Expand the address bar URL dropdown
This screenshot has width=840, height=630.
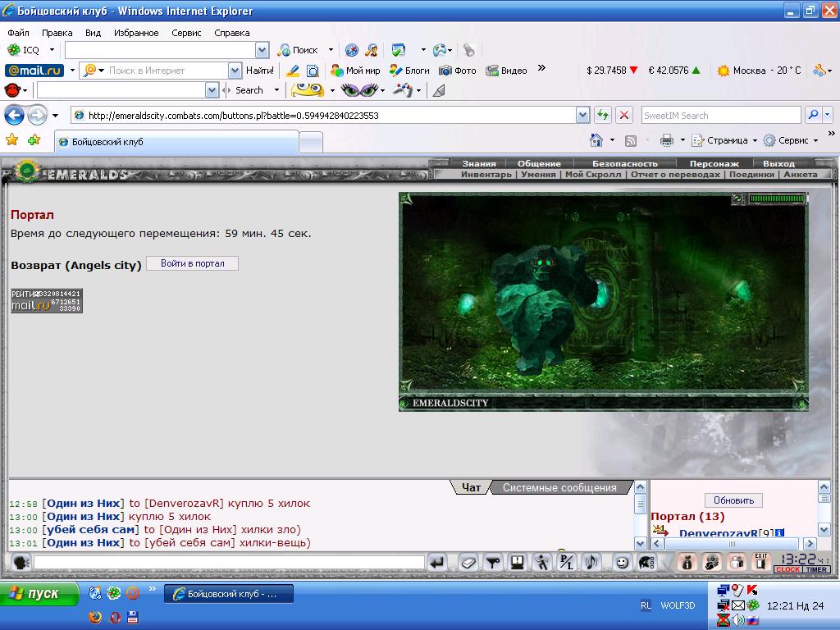[583, 115]
